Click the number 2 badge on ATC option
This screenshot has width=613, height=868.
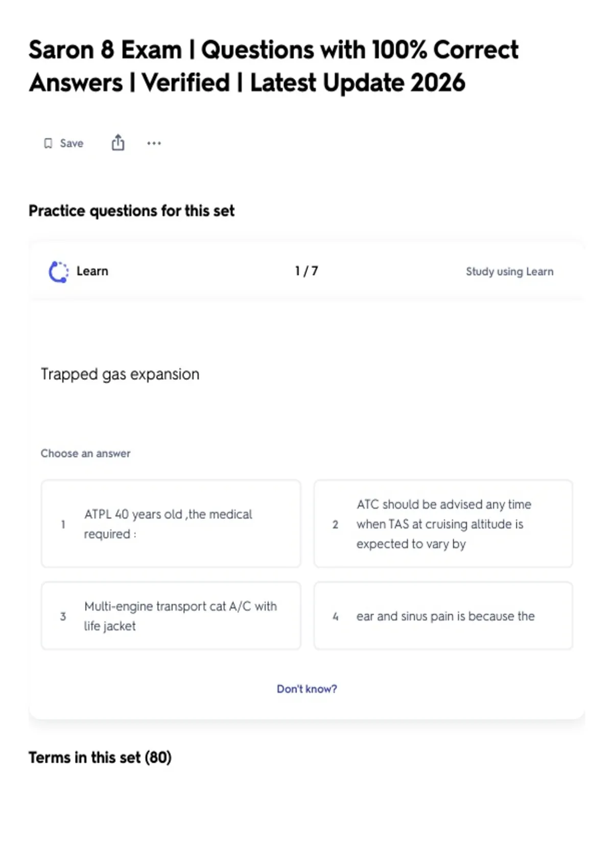point(335,524)
